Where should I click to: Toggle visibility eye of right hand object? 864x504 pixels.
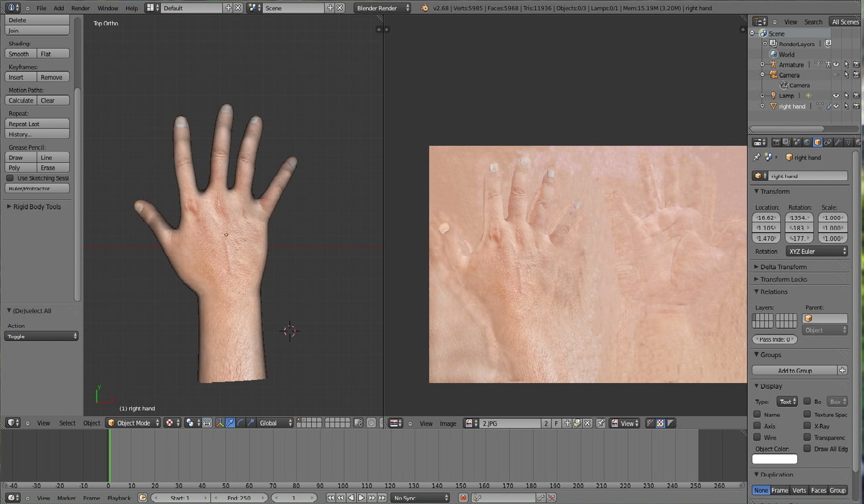836,106
